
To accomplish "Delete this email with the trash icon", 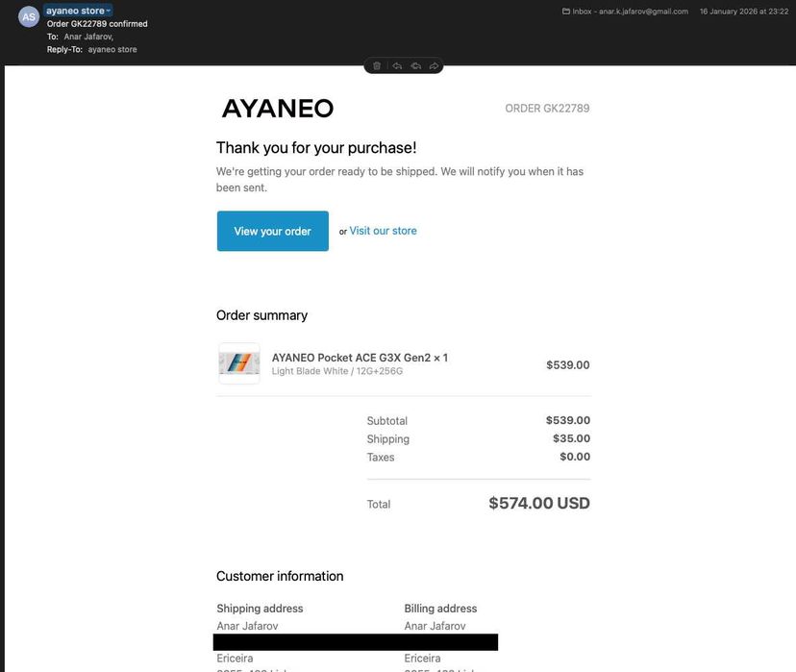I will [377, 66].
